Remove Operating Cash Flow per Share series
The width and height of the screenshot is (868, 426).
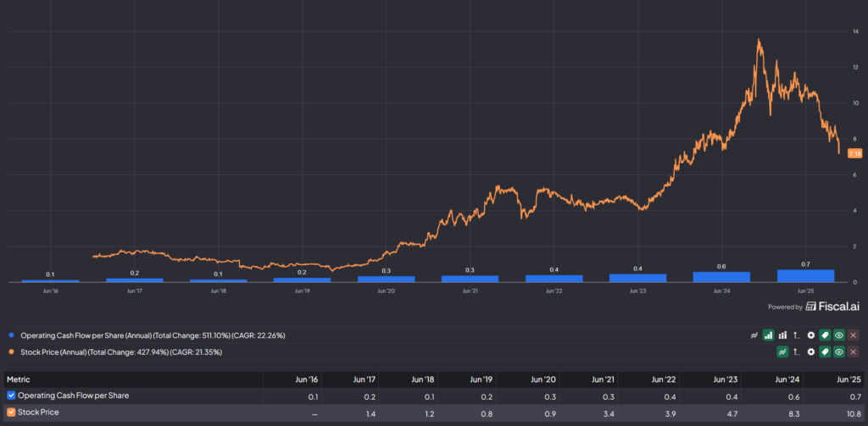pos(853,335)
